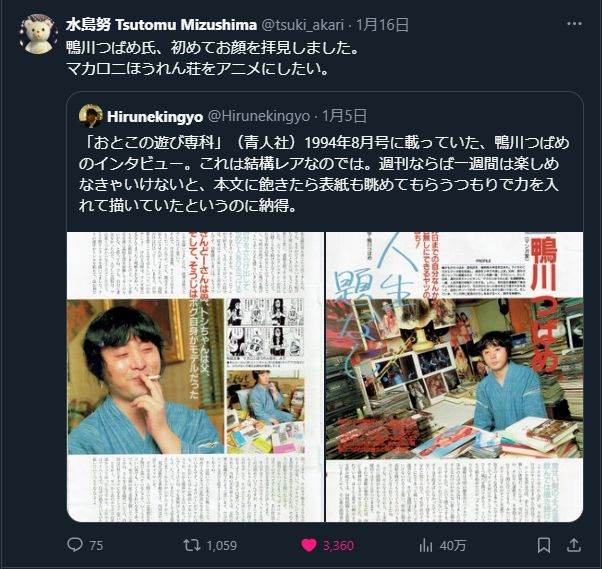Open right magazine scan with 鴨川つばめ title
602x569 pixels.
[454, 376]
